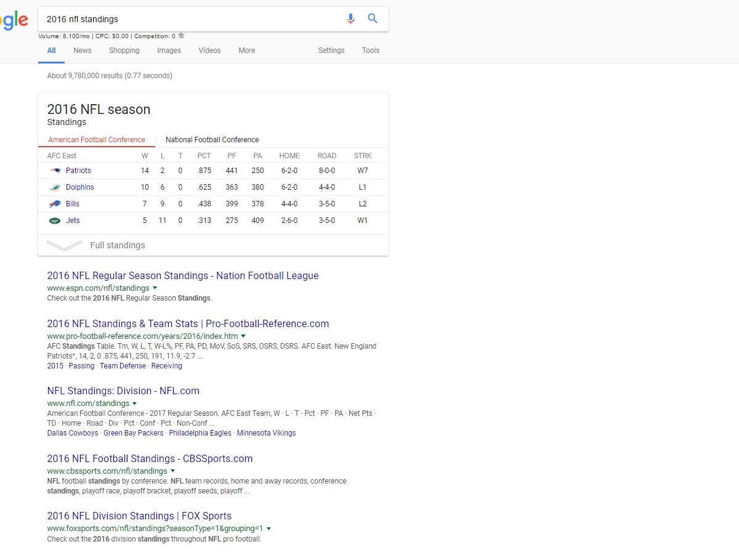The height and width of the screenshot is (560, 739).
Task: Open 2016 NFL Regular Season Standings ESPN result
Action: pos(183,276)
